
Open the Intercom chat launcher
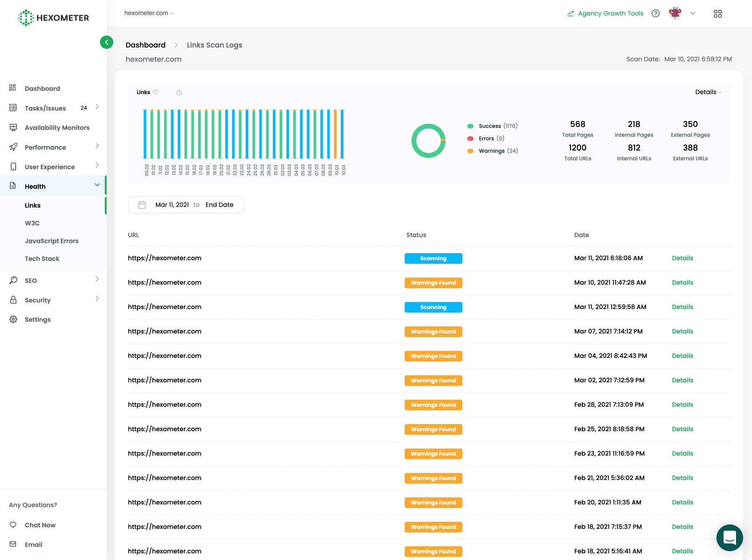click(x=729, y=537)
